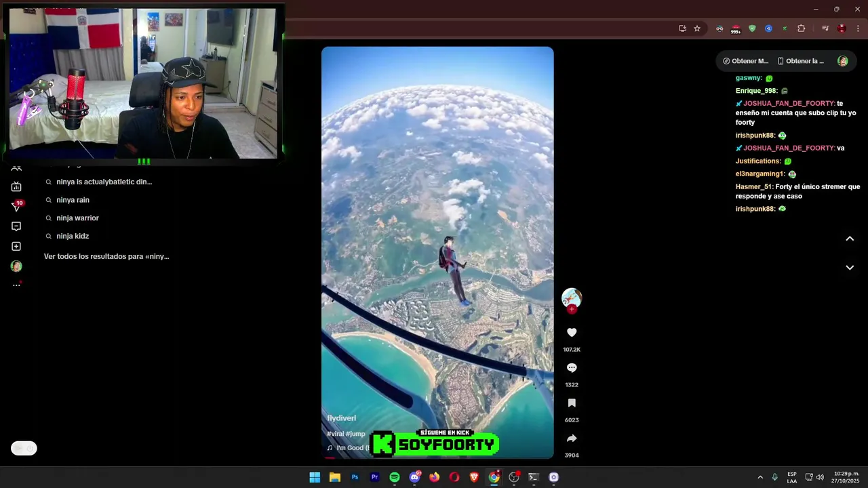The width and height of the screenshot is (868, 488).
Task: Click 'Ver todos los resultados para «niny...'
Action: tap(106, 256)
